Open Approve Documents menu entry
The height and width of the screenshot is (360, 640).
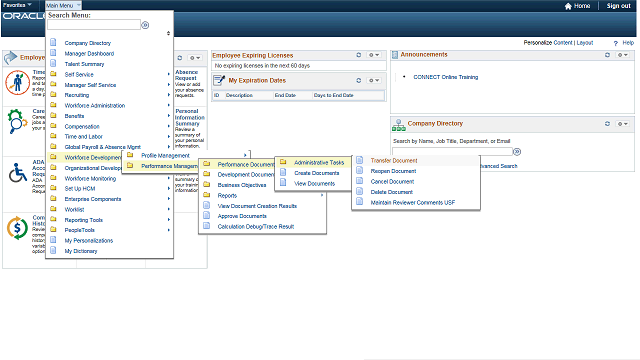242,216
